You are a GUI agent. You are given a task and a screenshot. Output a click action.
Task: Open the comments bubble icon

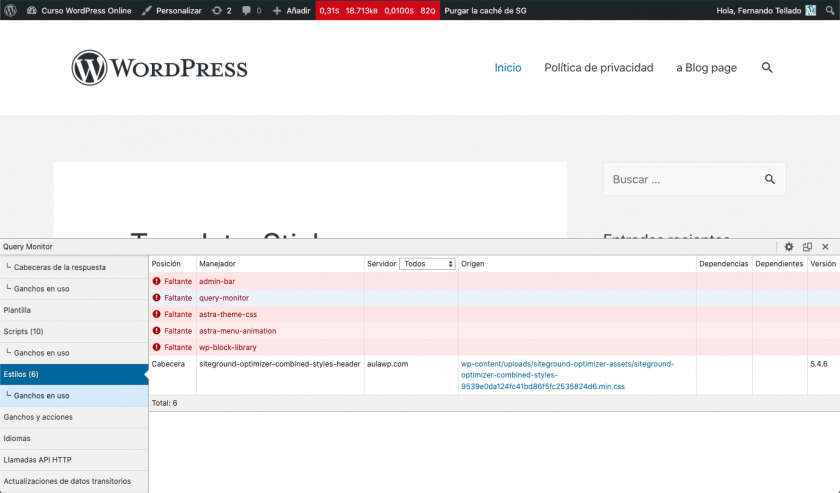tap(251, 10)
